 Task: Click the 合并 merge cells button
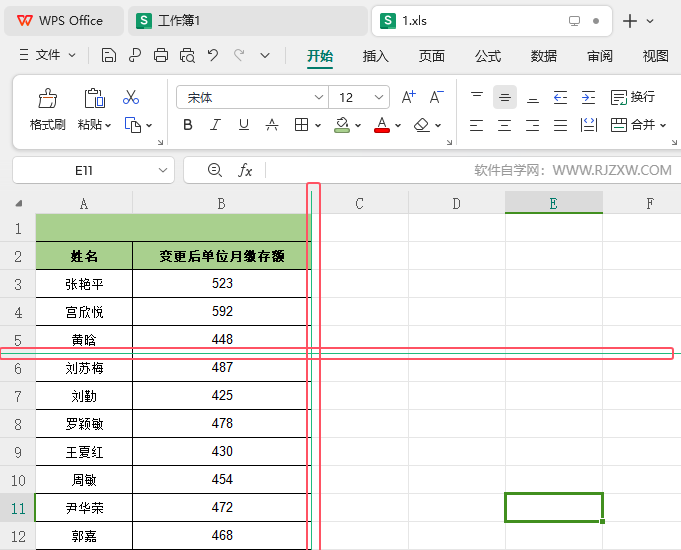(633, 125)
